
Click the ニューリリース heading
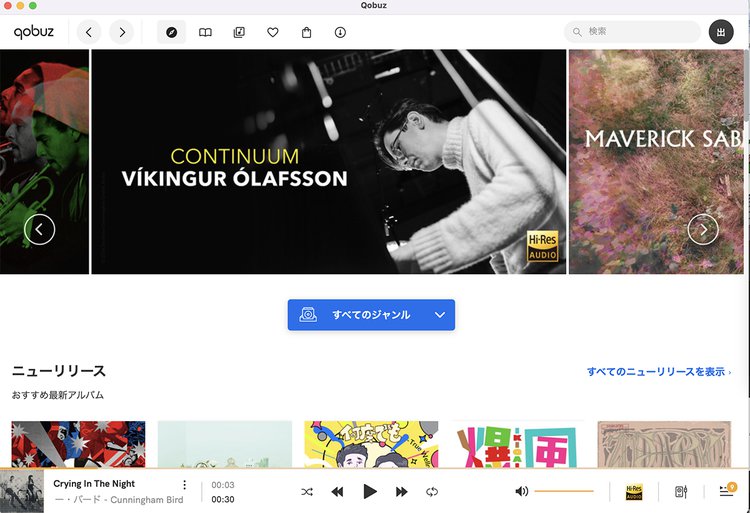pyautogui.click(x=59, y=371)
